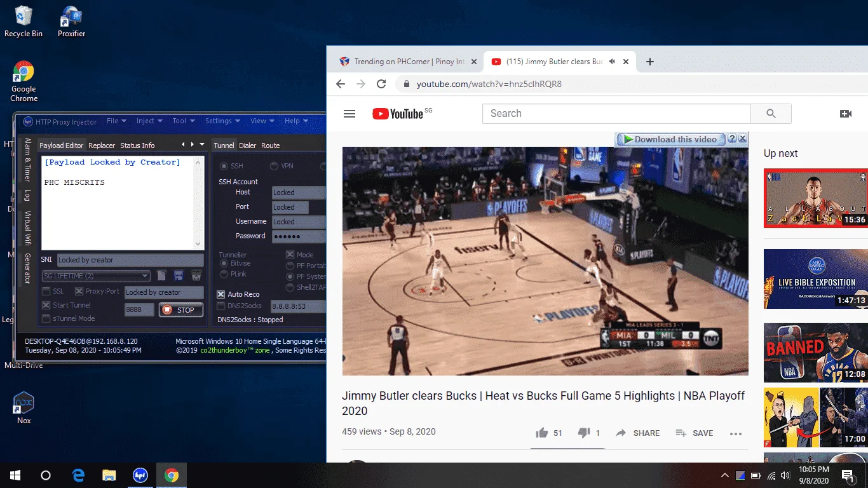Open the Log side tab
The width and height of the screenshot is (868, 488).
coord(27,195)
